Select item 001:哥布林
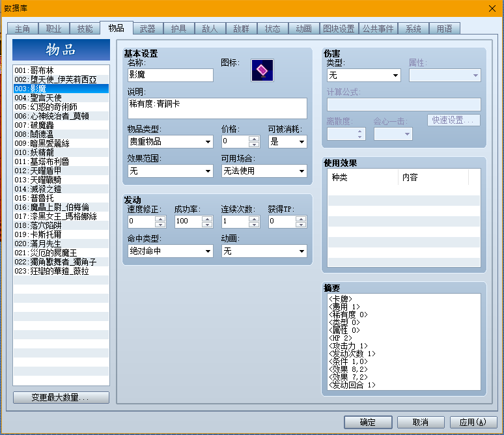 coord(61,70)
